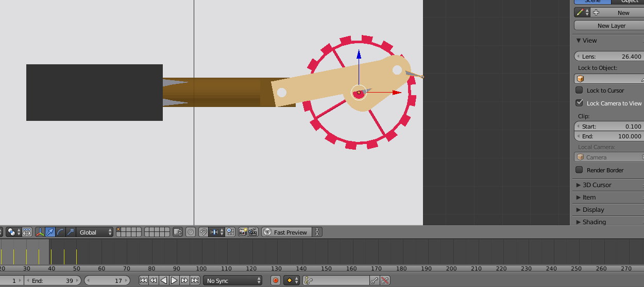Click the Fast Preview button
Viewport: 644px width, 287px height.
click(x=286, y=232)
